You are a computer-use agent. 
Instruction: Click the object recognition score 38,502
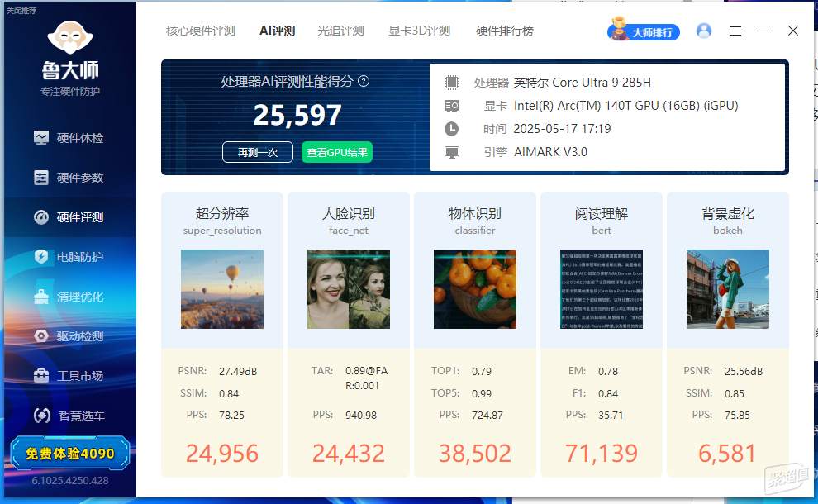(x=475, y=454)
